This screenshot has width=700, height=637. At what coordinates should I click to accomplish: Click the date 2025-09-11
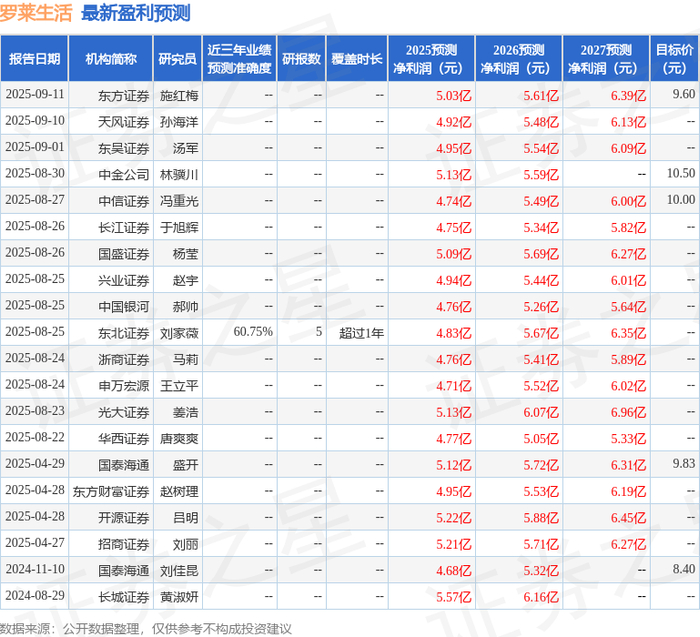[35, 94]
